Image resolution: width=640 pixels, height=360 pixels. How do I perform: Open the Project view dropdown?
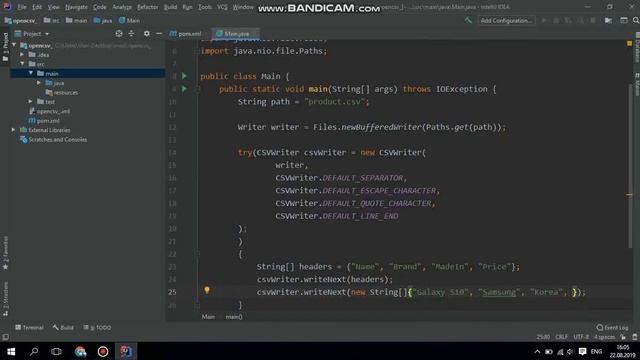pyautogui.click(x=32, y=34)
